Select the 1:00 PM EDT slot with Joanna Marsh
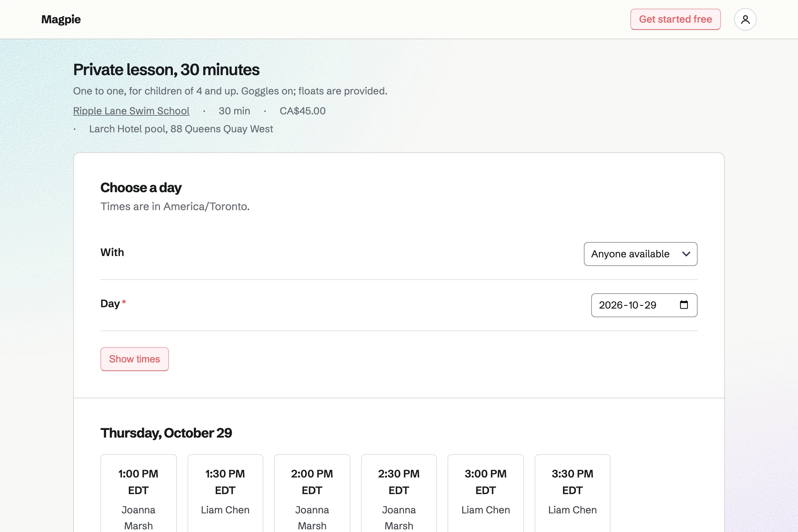The image size is (798, 532). point(138,493)
